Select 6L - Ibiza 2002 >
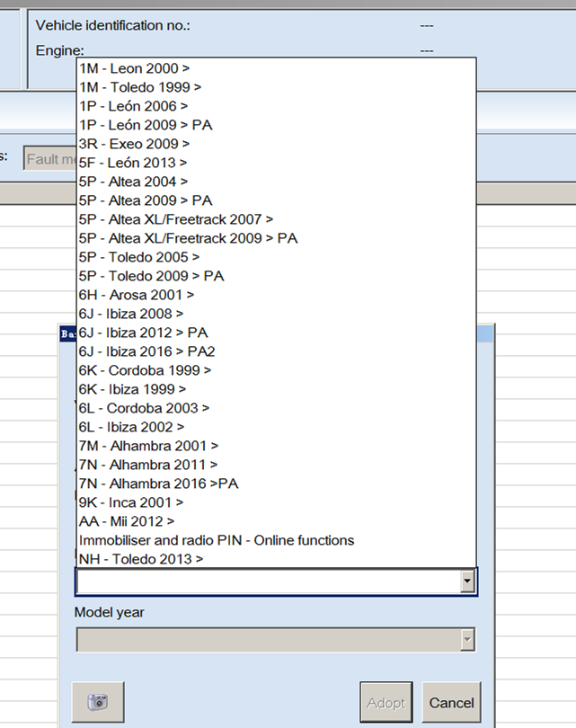This screenshot has width=576, height=728. (x=276, y=427)
